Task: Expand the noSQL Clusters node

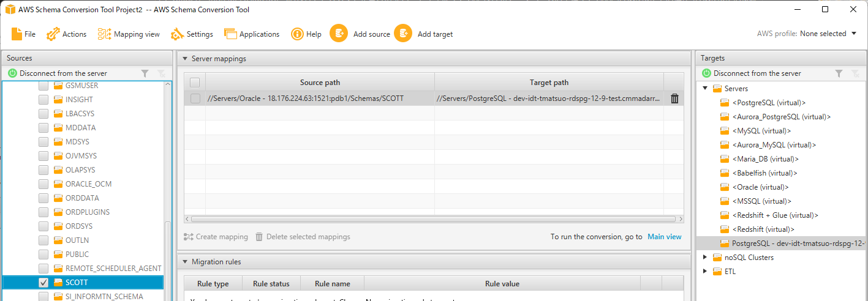Action: coord(706,258)
